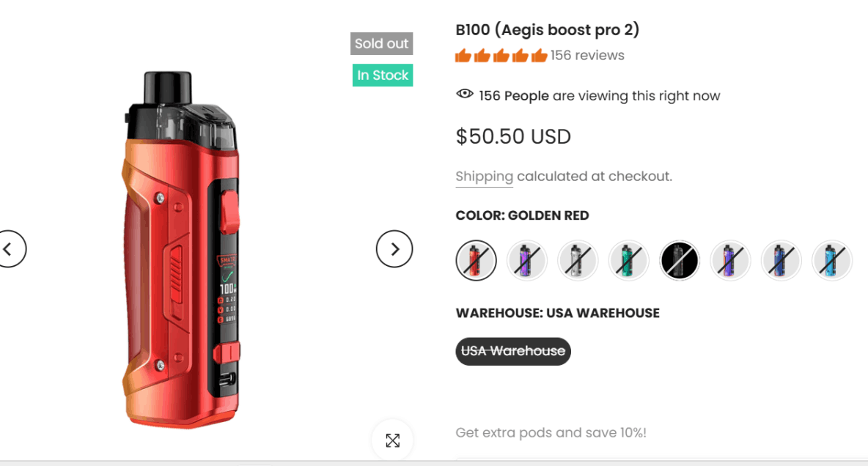
Task: Click the Golden Red color swatch
Action: click(476, 260)
